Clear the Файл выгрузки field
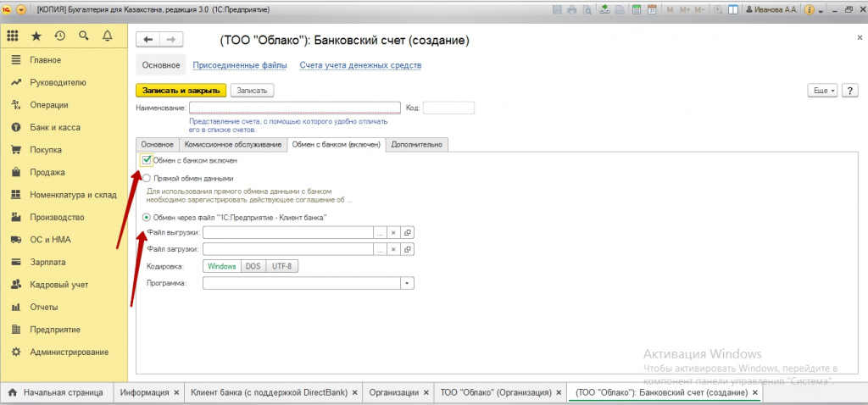The image size is (868, 405). [x=393, y=233]
